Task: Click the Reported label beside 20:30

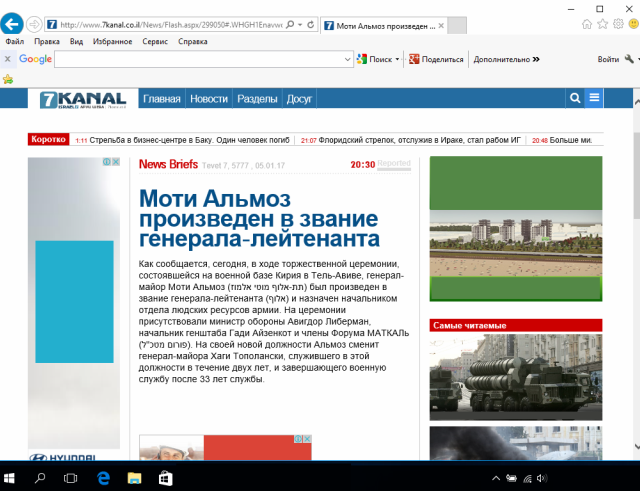Action: point(394,163)
